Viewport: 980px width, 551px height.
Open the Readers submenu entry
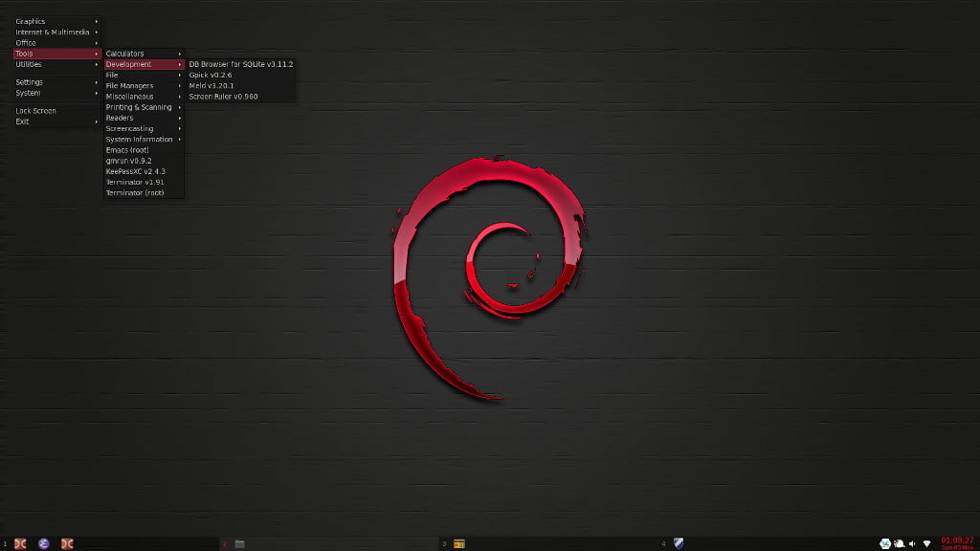[x=144, y=118]
